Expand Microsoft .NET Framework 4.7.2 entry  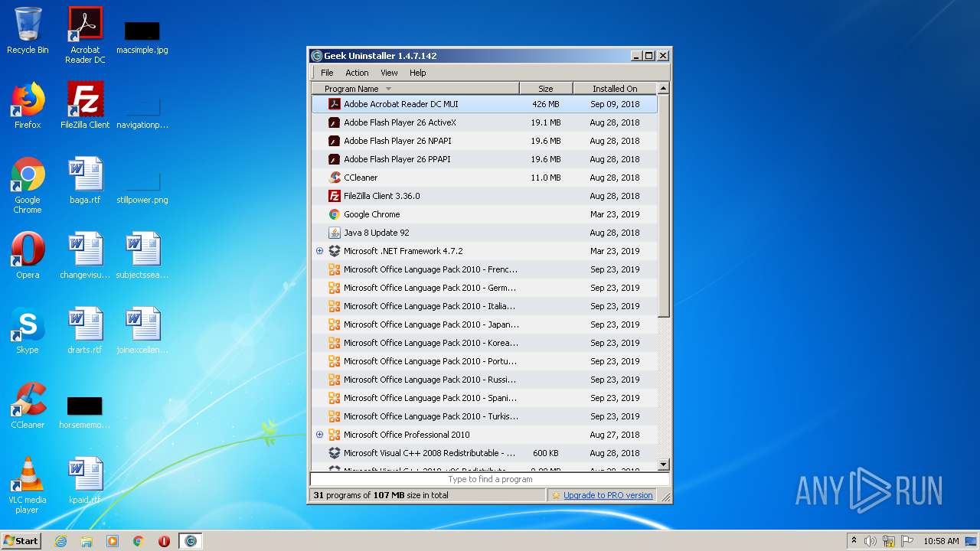[319, 251]
